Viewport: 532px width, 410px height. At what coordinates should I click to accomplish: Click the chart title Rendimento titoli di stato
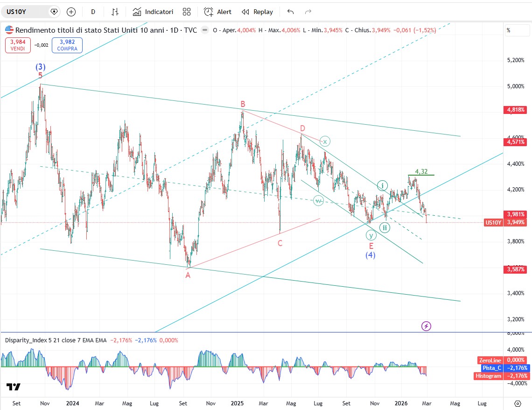106,30
